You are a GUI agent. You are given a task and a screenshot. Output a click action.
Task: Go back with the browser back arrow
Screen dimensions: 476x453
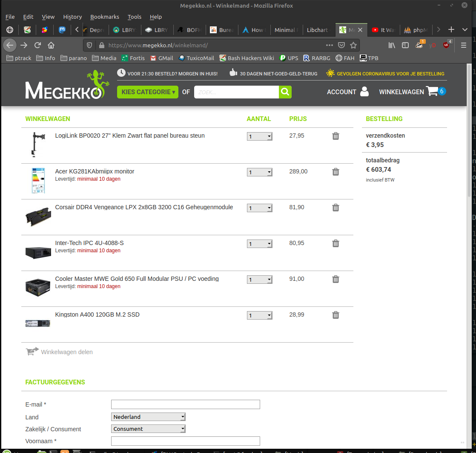tap(10, 45)
